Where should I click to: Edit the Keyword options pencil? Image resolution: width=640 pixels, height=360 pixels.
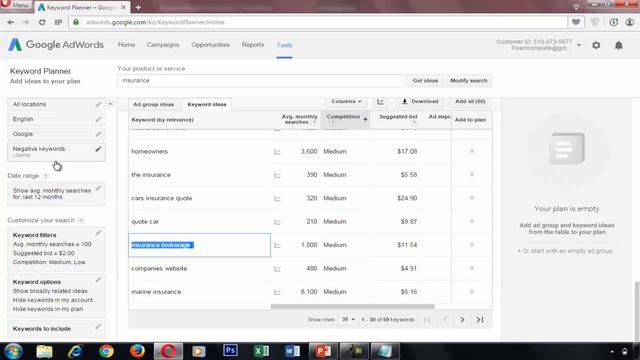click(98, 280)
